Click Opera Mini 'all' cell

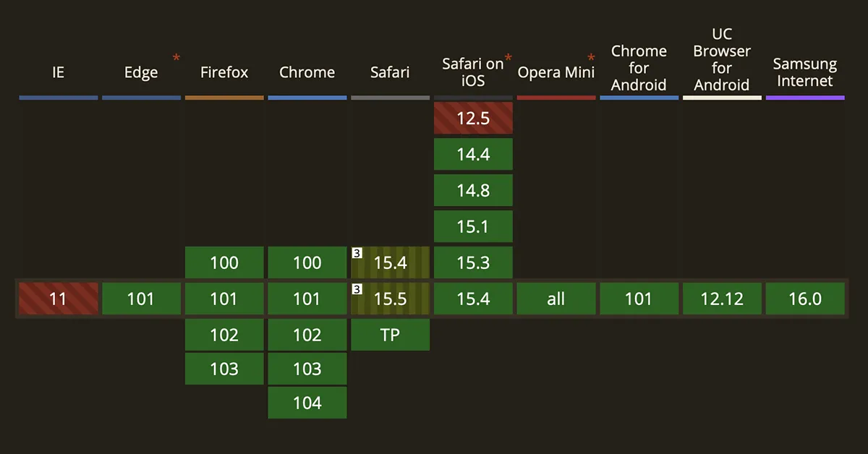pyautogui.click(x=556, y=299)
